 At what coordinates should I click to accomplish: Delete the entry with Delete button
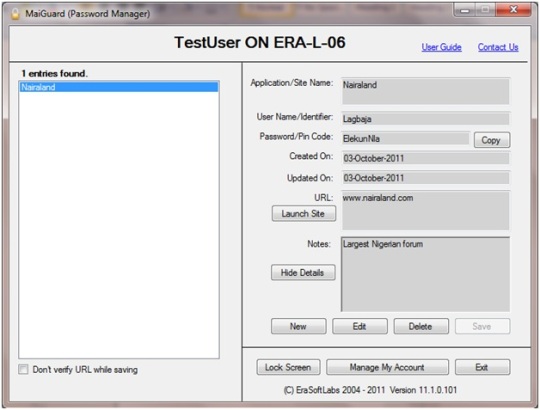click(421, 326)
